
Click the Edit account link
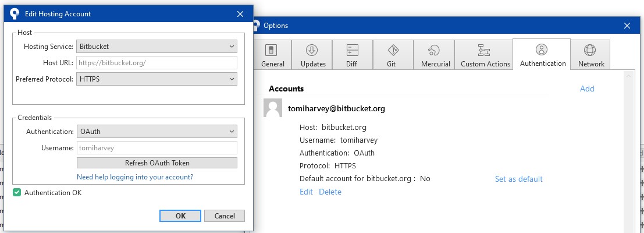click(x=306, y=192)
